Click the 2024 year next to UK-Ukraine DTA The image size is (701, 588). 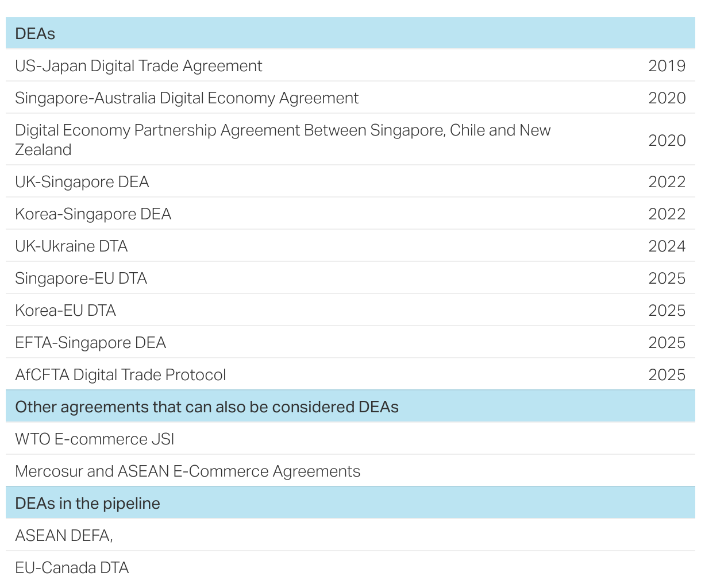667,246
